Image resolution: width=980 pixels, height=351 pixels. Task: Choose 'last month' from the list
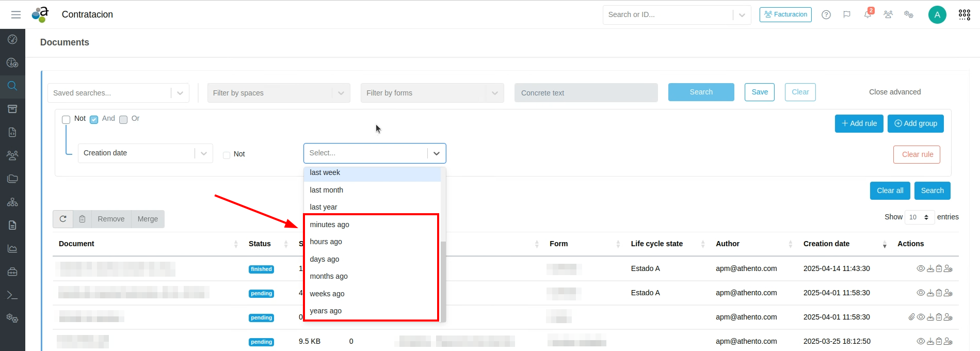[326, 190]
